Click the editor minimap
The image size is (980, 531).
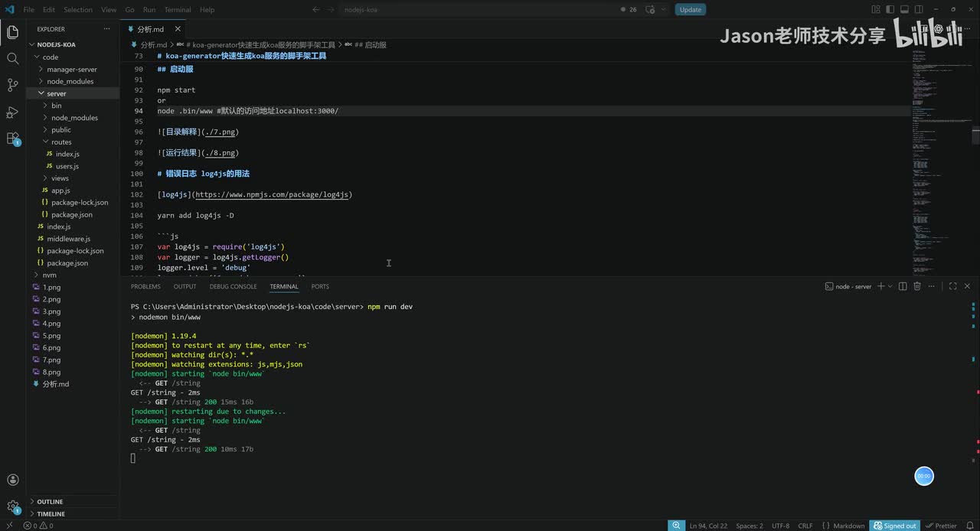[x=941, y=162]
